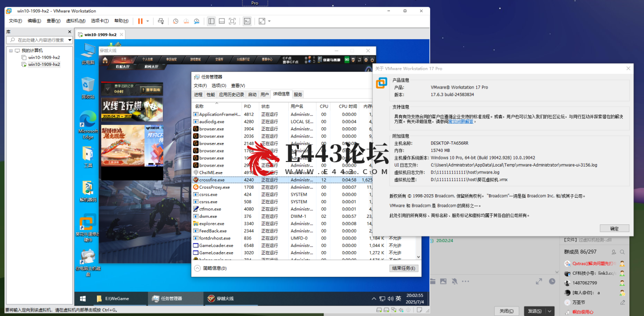Open the library search filter dropdown

[69, 40]
